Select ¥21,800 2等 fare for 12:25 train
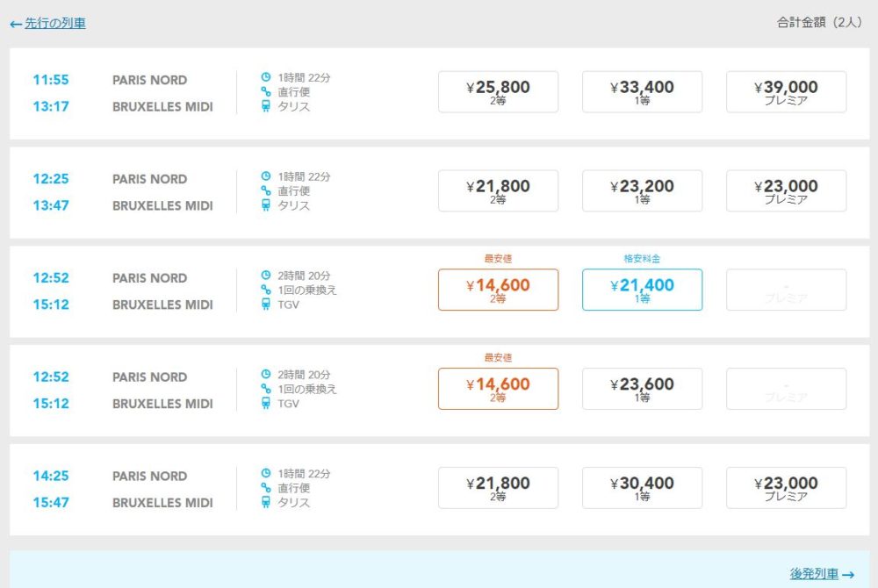The height and width of the screenshot is (588, 878). tap(498, 190)
